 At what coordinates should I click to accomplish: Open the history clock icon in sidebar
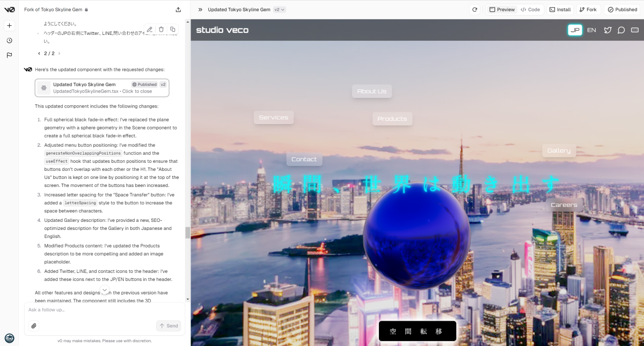click(x=9, y=40)
